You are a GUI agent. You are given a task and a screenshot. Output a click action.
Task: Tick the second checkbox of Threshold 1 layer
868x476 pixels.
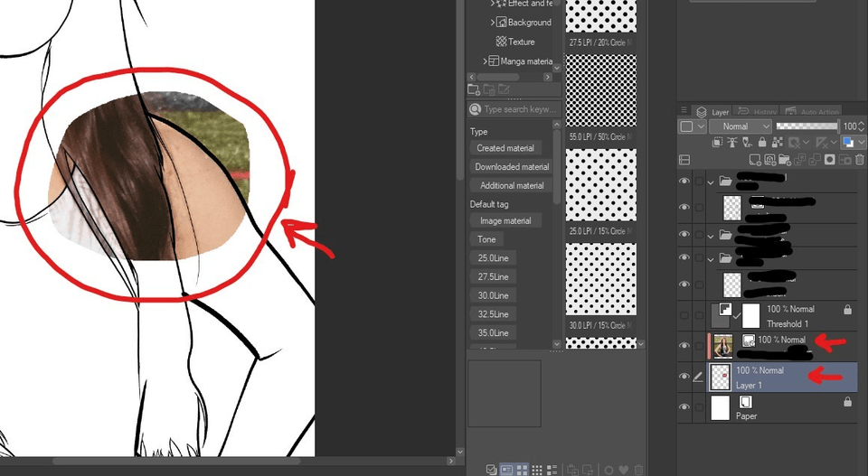pos(699,315)
